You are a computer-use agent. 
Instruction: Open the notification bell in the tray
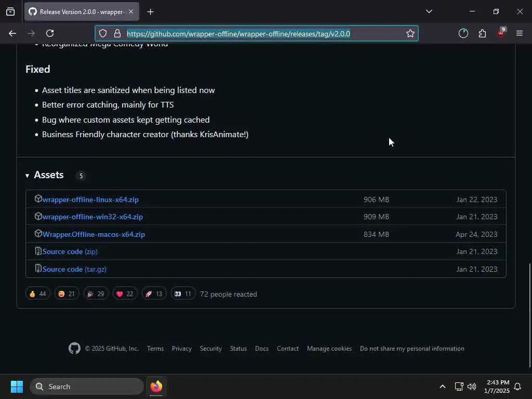(517, 387)
